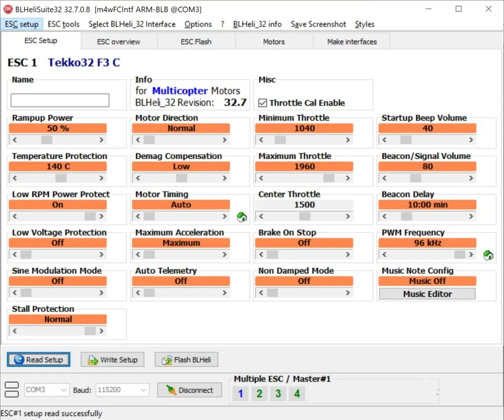Click the ESC Name input field
The width and height of the screenshot is (504, 420).
point(60,100)
